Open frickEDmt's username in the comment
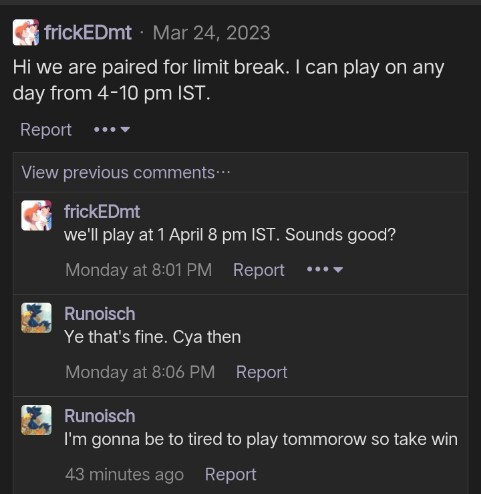Viewport: 481px width, 494px height. coord(102,212)
